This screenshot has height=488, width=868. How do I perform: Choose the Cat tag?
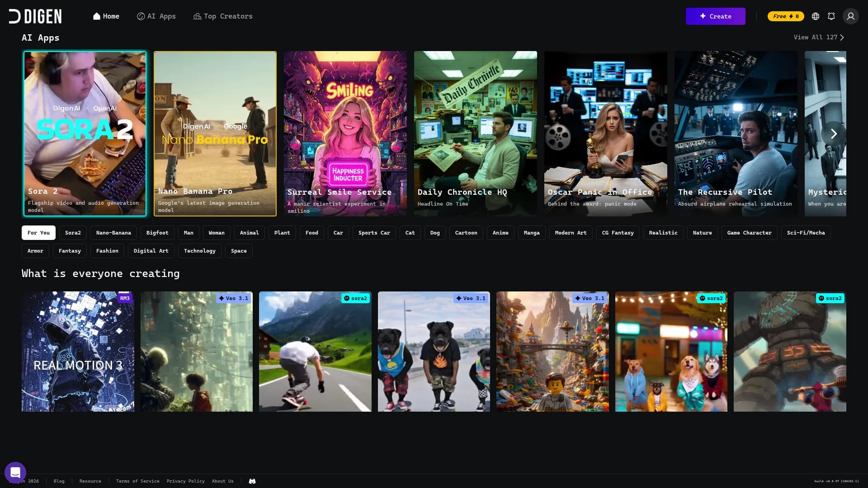(410, 233)
